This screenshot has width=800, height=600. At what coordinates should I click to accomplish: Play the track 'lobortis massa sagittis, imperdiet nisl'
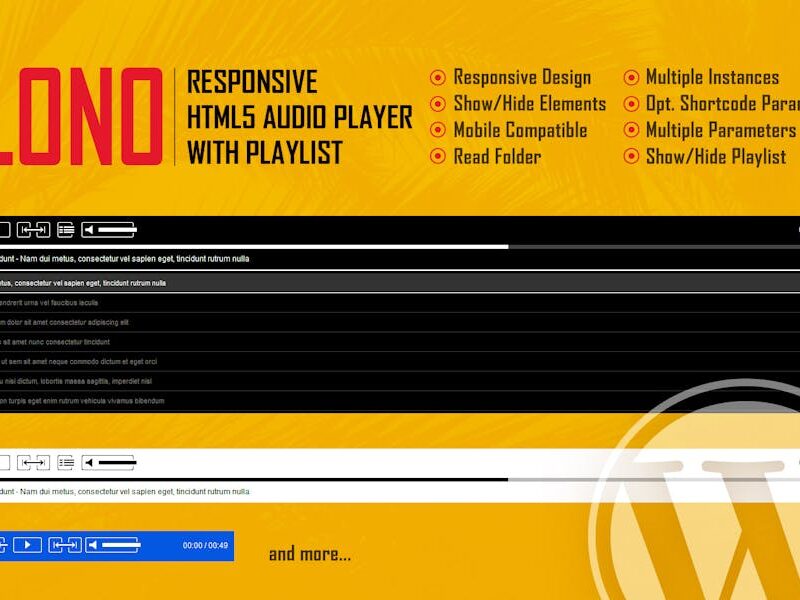tap(400, 381)
